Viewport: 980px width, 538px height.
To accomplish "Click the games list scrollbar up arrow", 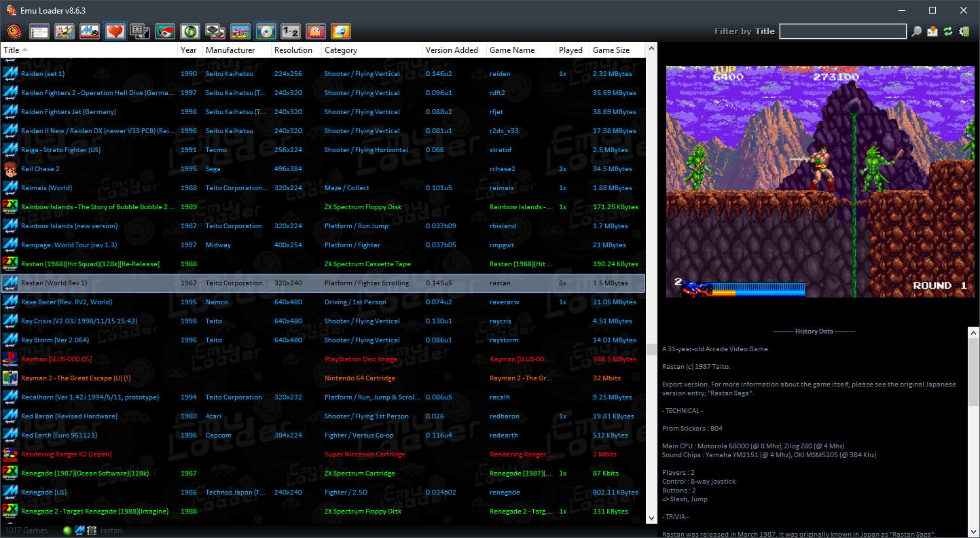I will (x=651, y=49).
